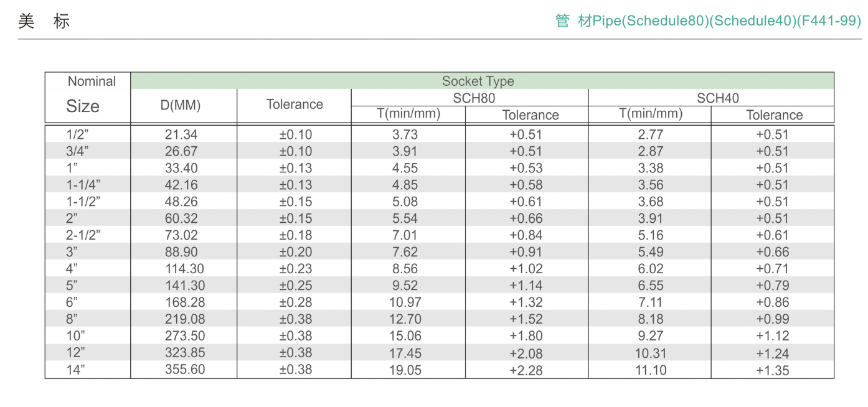Viewport: 868px width, 407px height.
Task: Select the ±0.23 diameter tolerance cell
Action: click(x=296, y=269)
